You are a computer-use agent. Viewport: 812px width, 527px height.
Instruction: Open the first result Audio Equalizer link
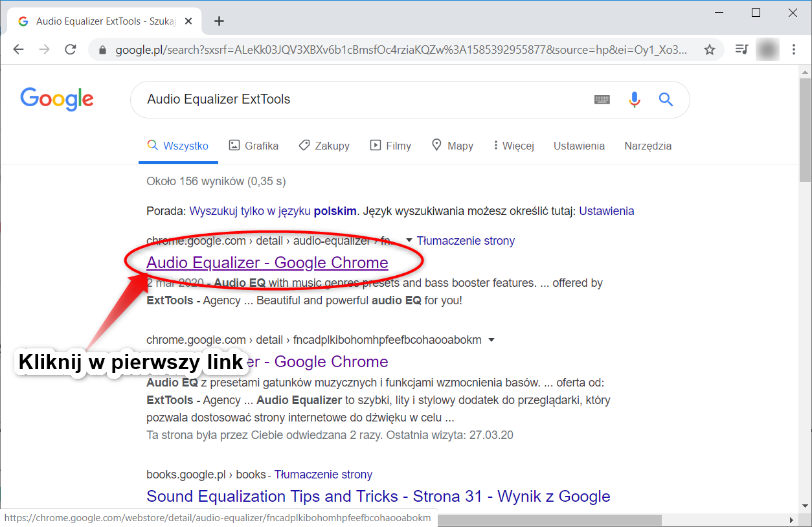point(267,262)
